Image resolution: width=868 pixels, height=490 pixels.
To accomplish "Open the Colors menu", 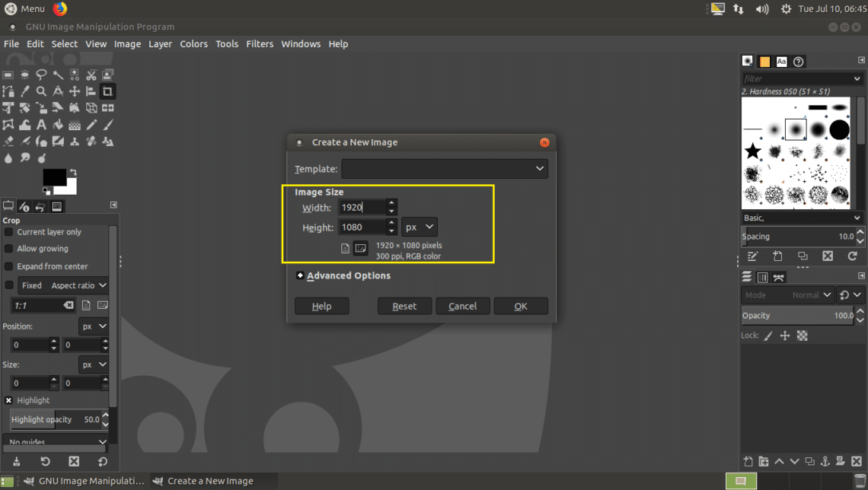I will point(193,44).
